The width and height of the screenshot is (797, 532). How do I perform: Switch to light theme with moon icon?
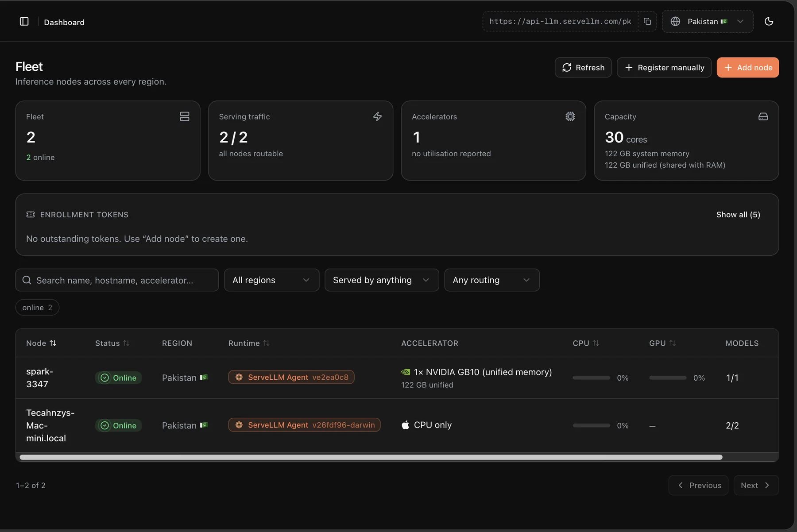tap(769, 21)
